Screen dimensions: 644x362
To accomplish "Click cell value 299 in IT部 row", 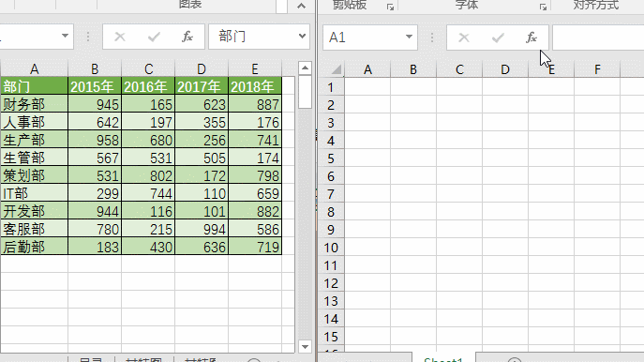I will click(95, 193).
